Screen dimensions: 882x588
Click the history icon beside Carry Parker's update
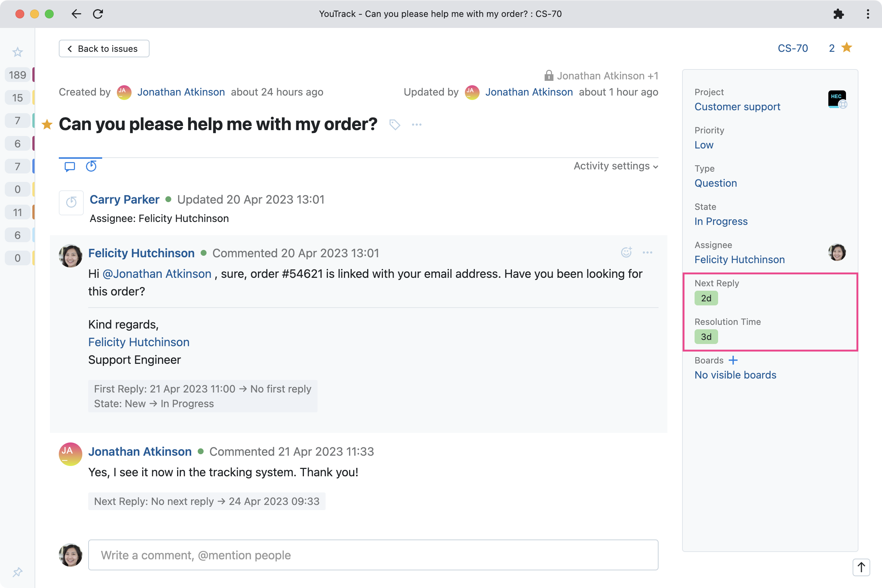tap(71, 202)
